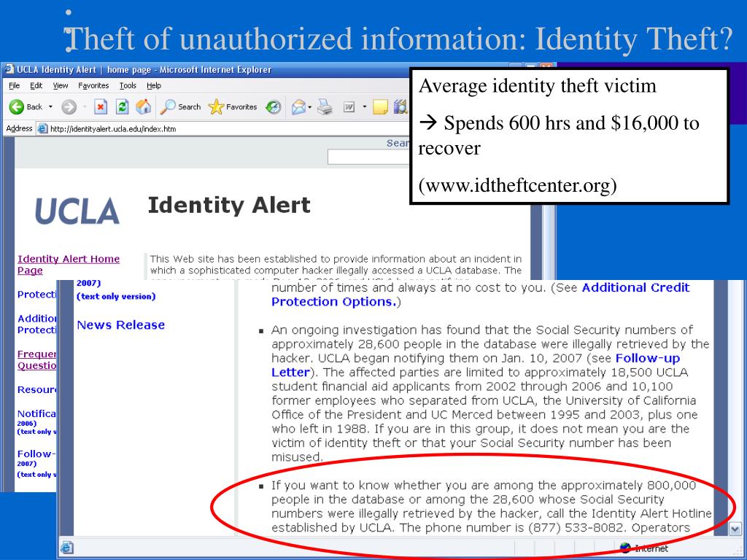Follow the Additional Credit Protection Options link
This screenshot has height=560, width=747.
(x=481, y=295)
